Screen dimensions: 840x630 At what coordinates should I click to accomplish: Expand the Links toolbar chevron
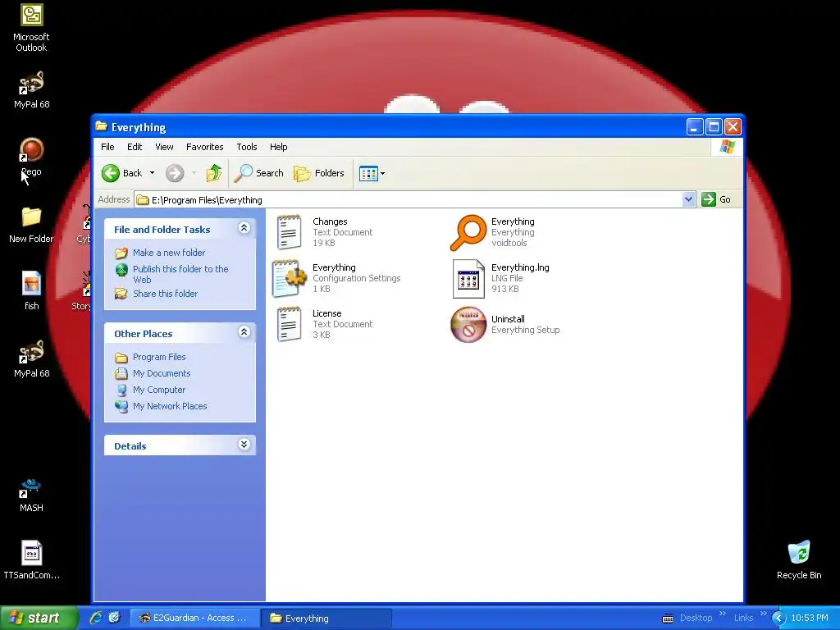pyautogui.click(x=764, y=614)
